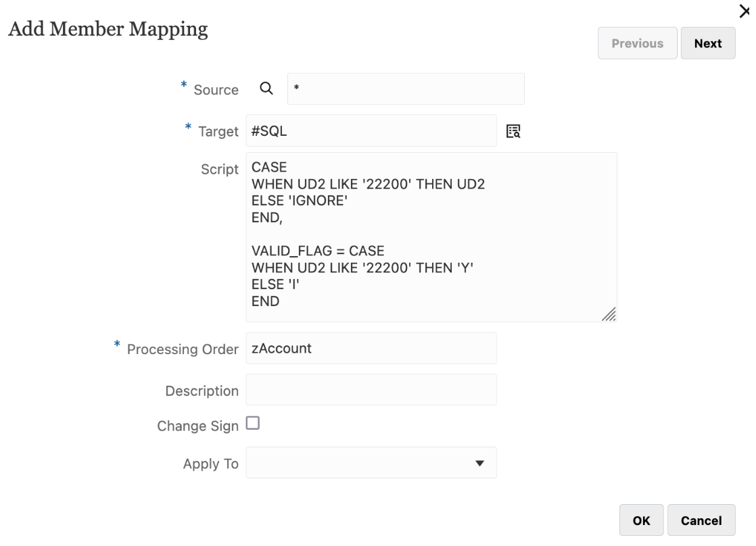Click the Script box resize handle
Image resolution: width=756 pixels, height=546 pixels.
tap(609, 314)
